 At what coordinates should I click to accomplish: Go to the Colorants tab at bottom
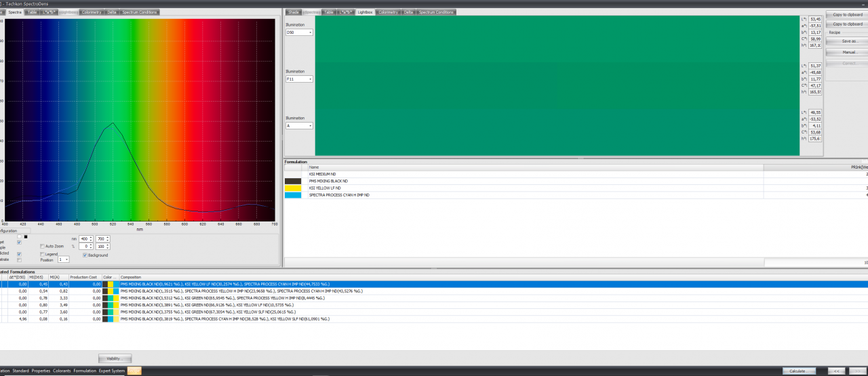[62, 371]
